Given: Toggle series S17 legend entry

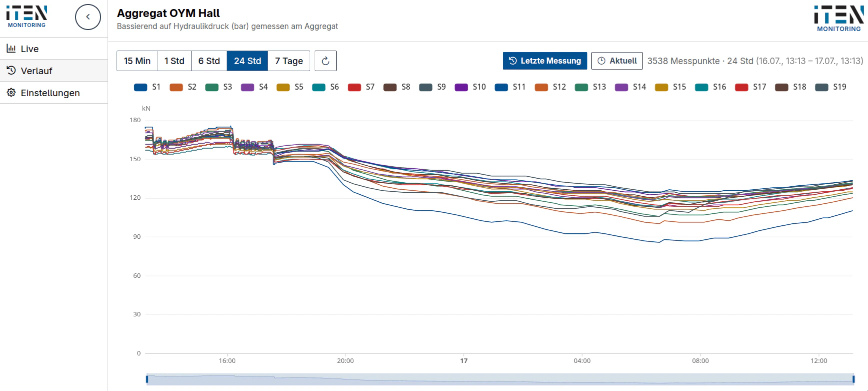Looking at the screenshot, I should pyautogui.click(x=750, y=87).
